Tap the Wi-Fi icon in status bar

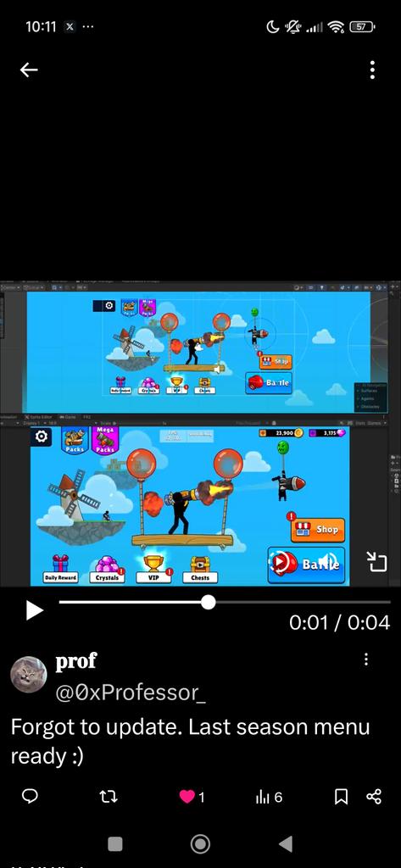[x=336, y=26]
